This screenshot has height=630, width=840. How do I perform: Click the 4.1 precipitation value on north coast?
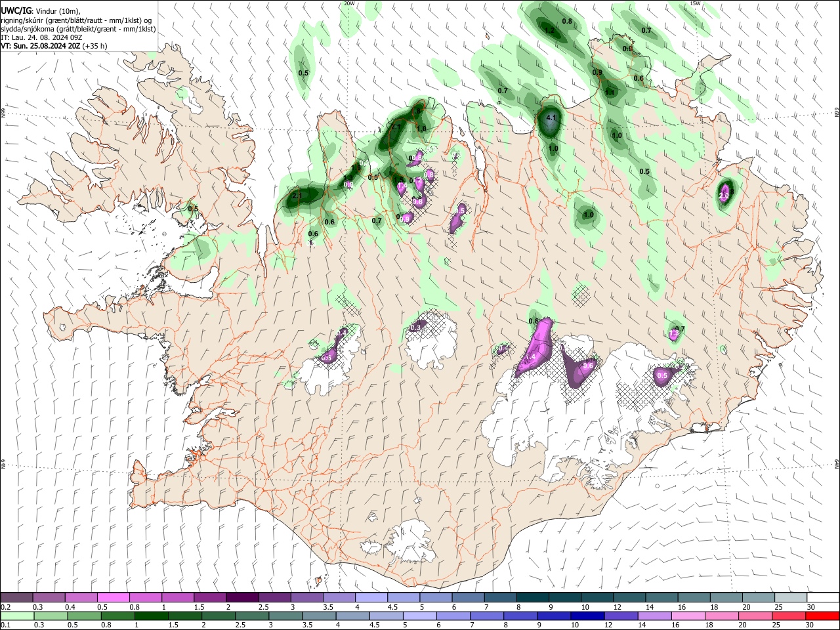click(551, 118)
